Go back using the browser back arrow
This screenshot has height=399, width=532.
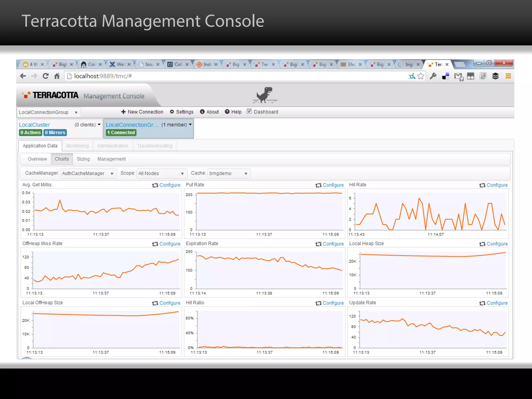pos(23,76)
